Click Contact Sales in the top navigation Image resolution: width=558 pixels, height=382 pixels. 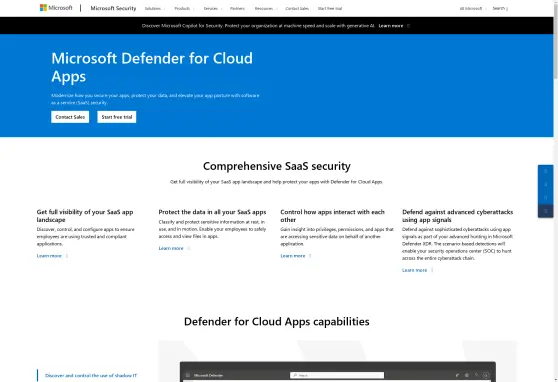pos(297,9)
